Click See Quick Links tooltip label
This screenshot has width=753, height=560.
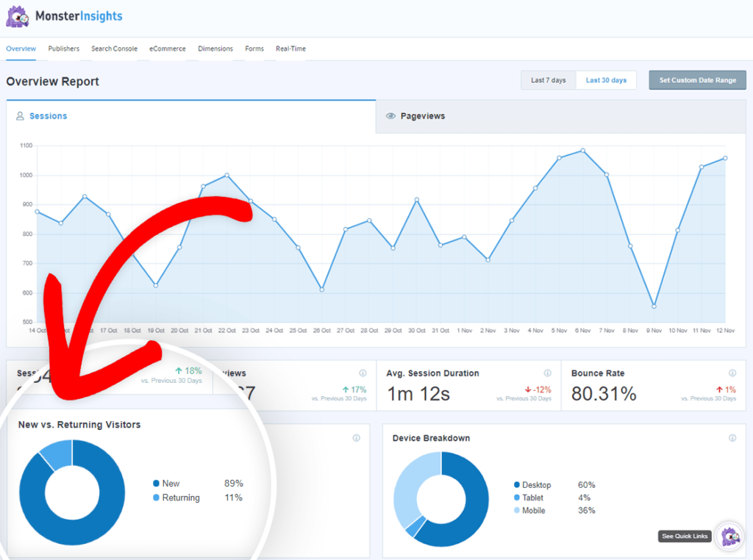(x=685, y=536)
